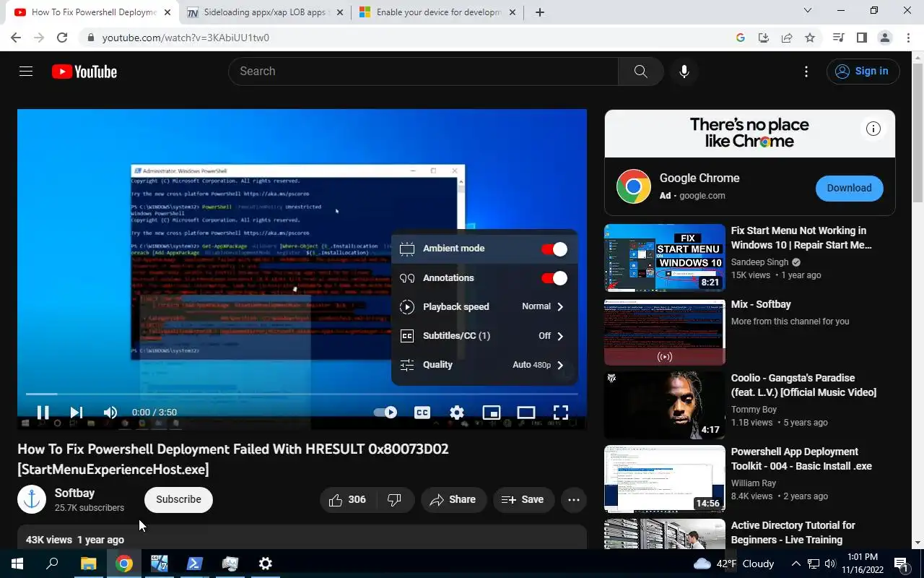Viewport: 924px width, 578px height.
Task: Open Playback speed submenu
Action: pos(484,307)
